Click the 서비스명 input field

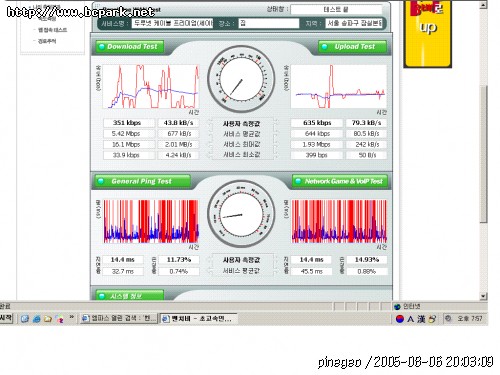click(172, 23)
